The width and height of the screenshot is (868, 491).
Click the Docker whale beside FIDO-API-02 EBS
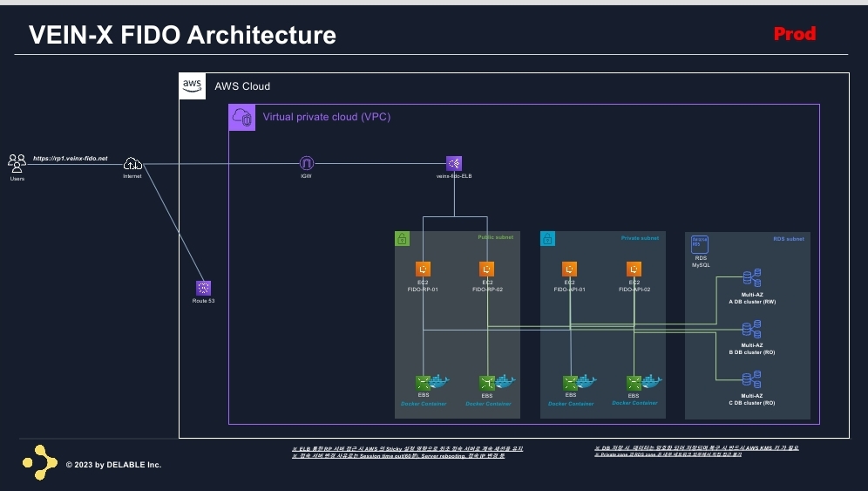pos(652,381)
